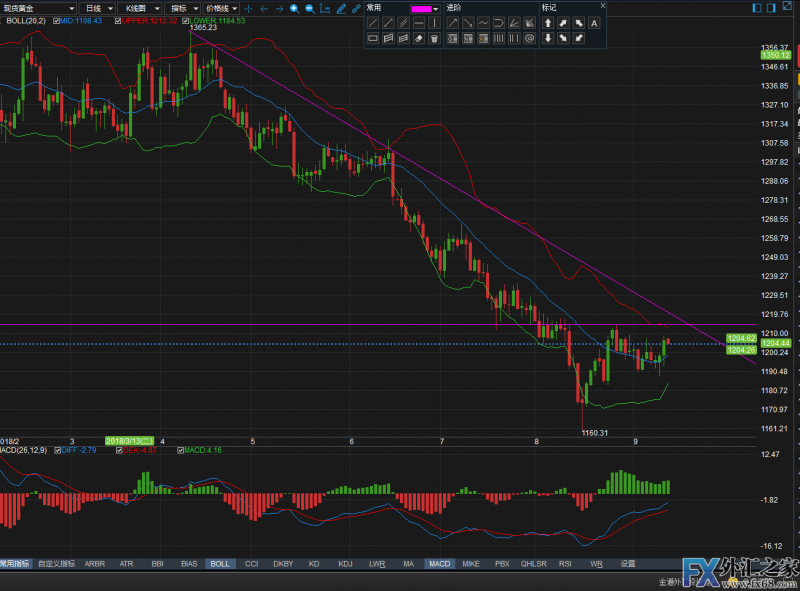Select the rectangle drawing tool
800x591 pixels.
click(x=373, y=39)
